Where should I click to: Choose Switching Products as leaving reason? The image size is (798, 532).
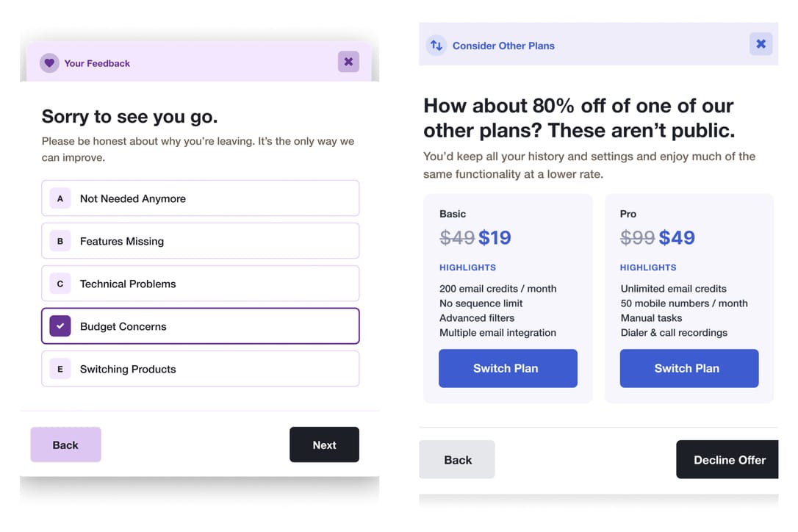200,368
